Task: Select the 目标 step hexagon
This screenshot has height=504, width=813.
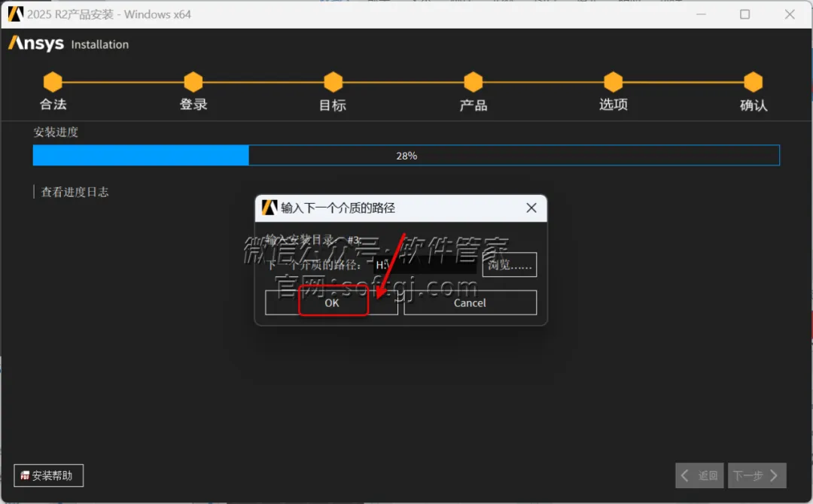Action: click(333, 82)
